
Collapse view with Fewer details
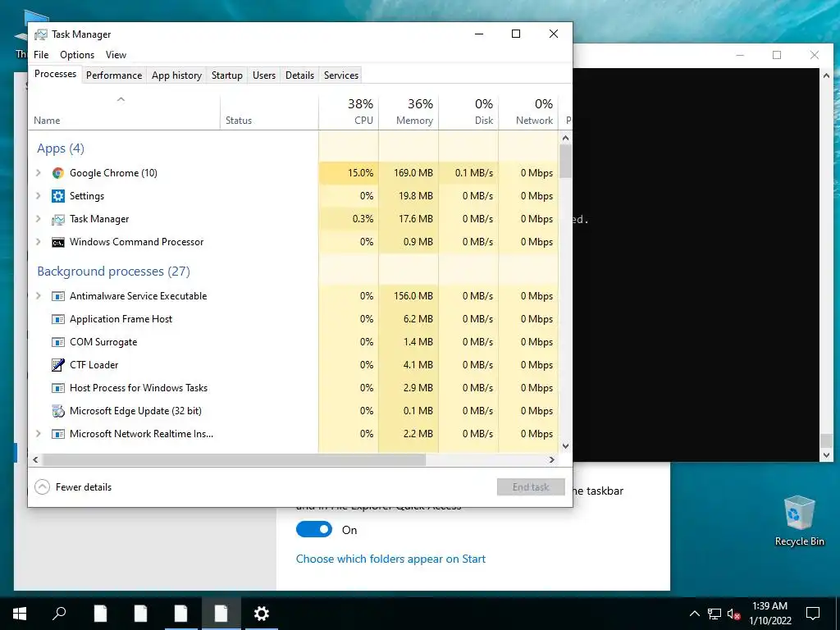[73, 487]
